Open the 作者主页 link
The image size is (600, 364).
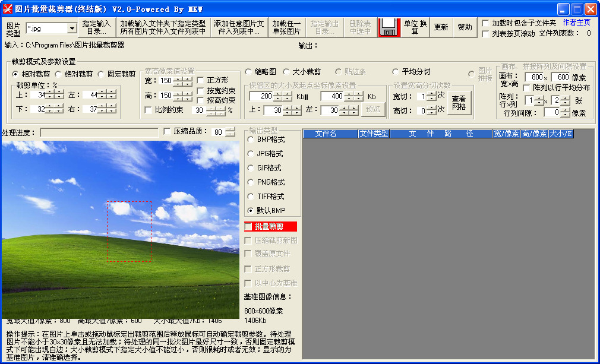576,23
